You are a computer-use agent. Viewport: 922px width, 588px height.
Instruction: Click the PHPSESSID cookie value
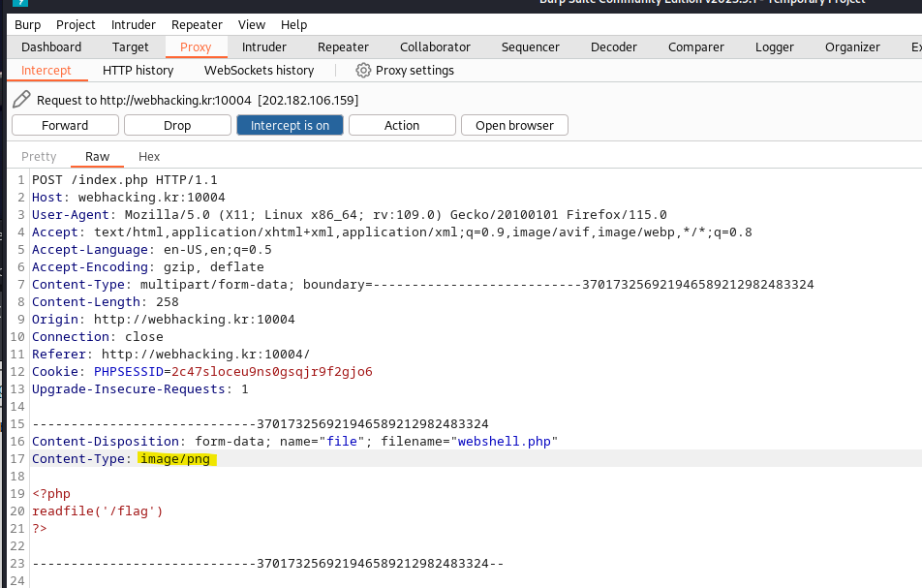tap(271, 372)
